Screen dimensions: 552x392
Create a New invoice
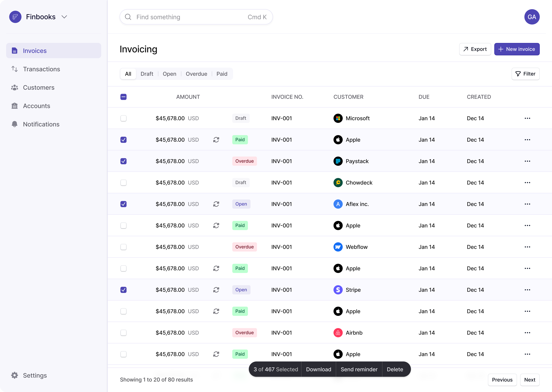point(517,49)
